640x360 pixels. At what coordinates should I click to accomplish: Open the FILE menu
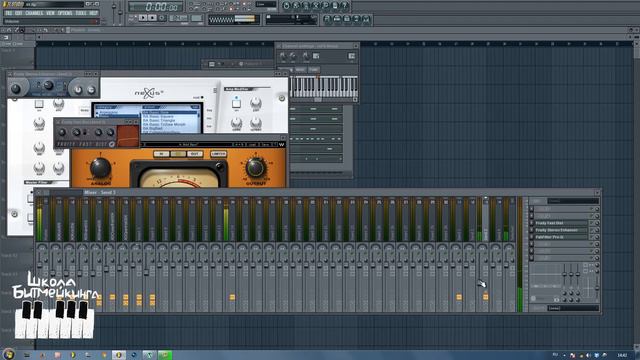point(9,13)
